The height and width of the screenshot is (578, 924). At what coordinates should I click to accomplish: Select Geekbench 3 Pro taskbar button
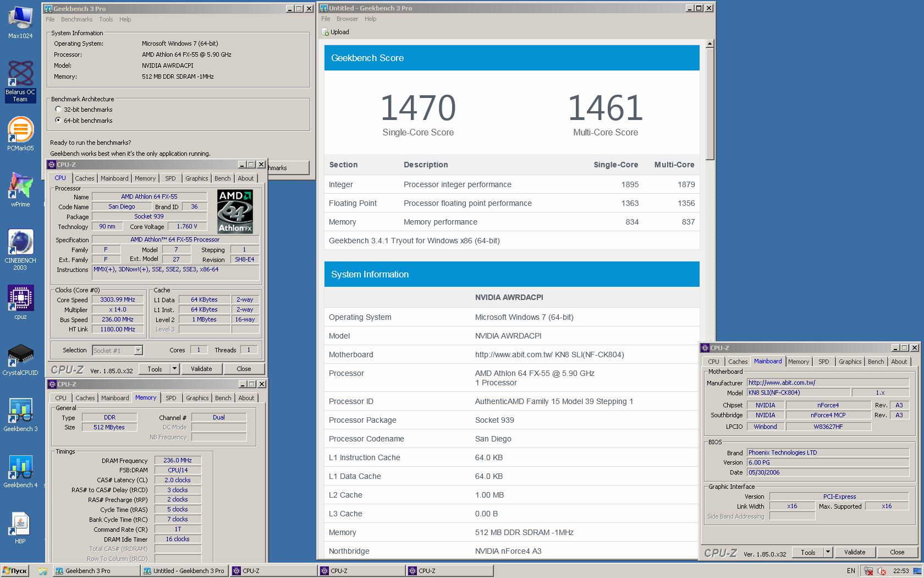[x=96, y=571]
